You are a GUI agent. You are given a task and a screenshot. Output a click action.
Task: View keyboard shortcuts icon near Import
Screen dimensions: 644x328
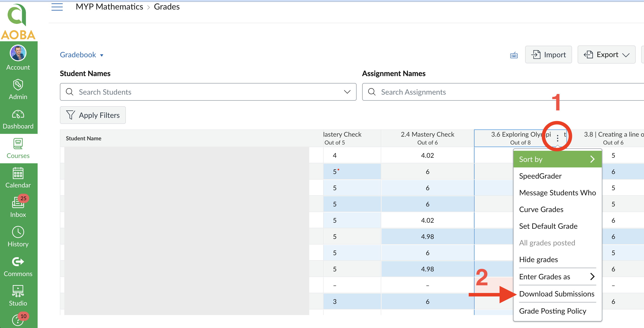point(514,55)
